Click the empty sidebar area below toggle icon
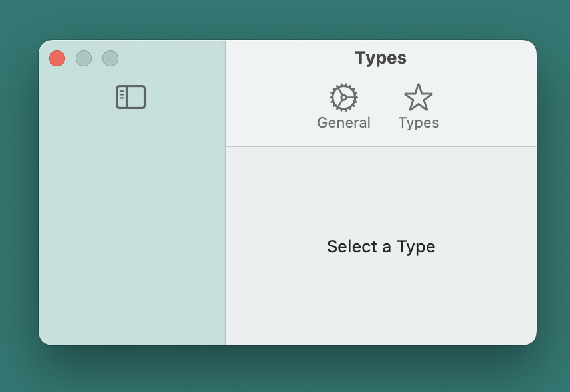Screen dimensions: 570x392 (x=132, y=225)
